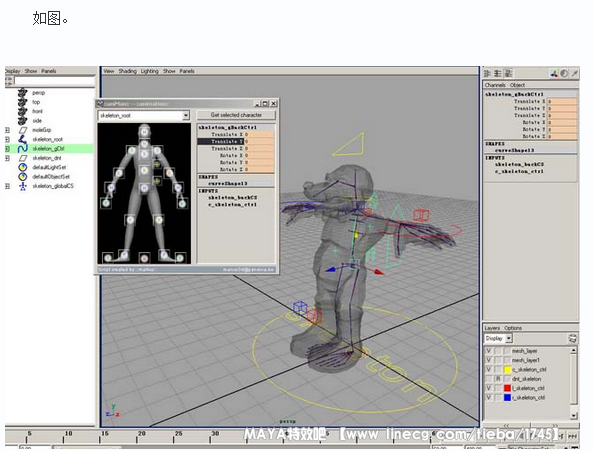Expand the skeleton_dnt node in outliner
593x451 pixels.
click(x=7, y=158)
